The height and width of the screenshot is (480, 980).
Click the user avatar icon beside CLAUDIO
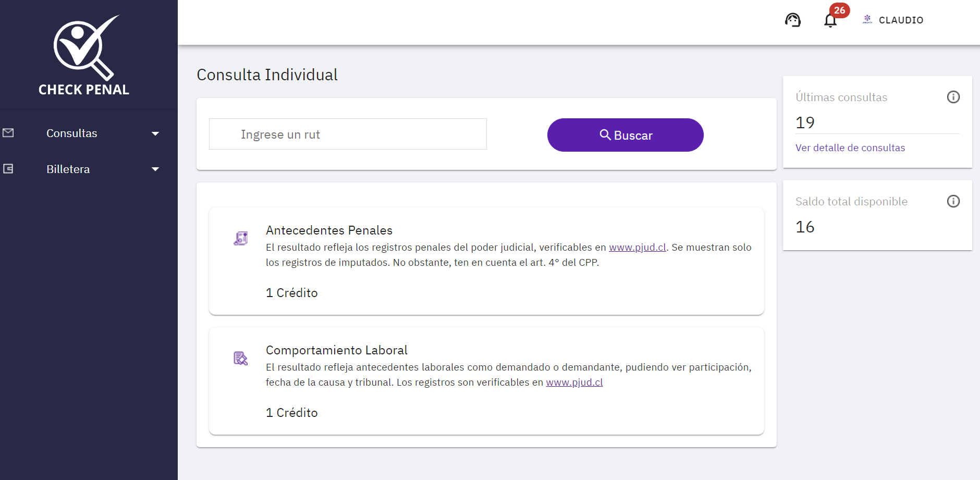tap(866, 19)
